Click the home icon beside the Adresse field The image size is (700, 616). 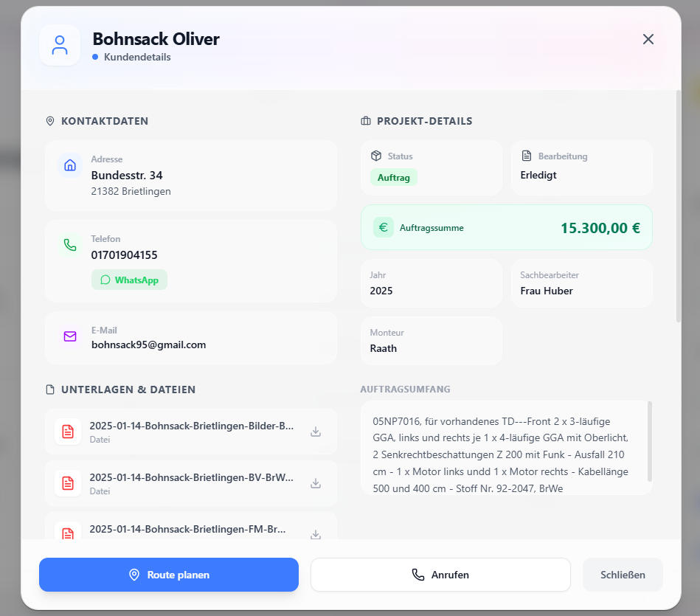70,165
